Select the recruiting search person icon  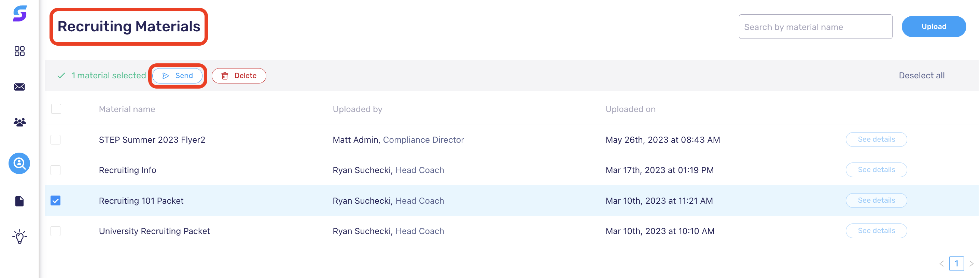click(x=19, y=164)
